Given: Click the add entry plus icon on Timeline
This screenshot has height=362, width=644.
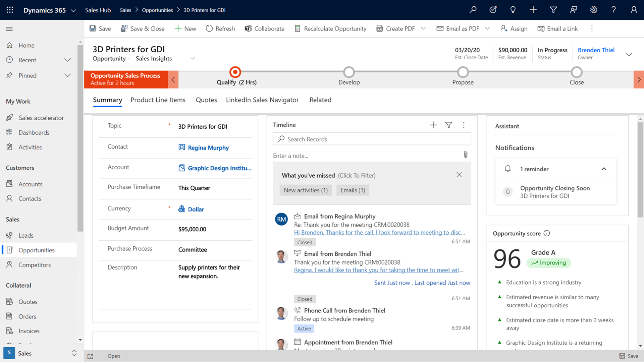Looking at the screenshot, I should pos(433,125).
